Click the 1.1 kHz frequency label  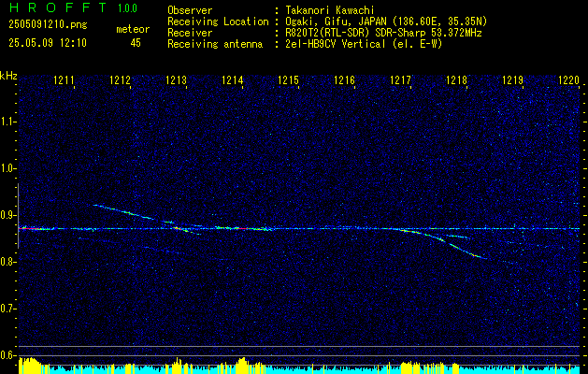[8, 122]
